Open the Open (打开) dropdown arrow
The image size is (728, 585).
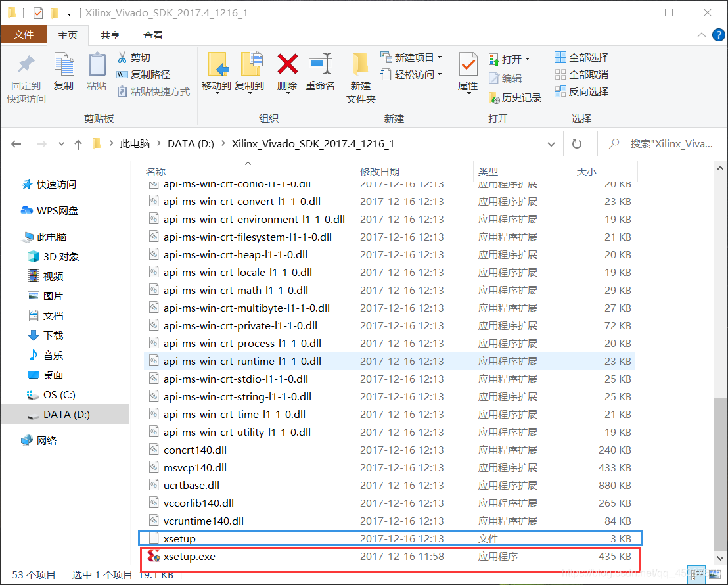click(528, 59)
